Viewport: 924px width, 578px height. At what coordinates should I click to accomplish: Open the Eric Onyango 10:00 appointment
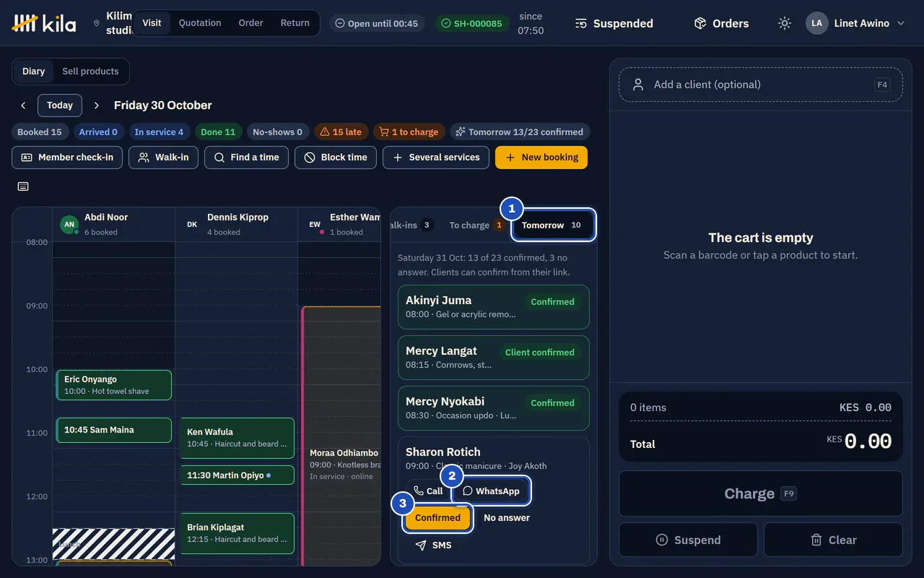point(114,385)
